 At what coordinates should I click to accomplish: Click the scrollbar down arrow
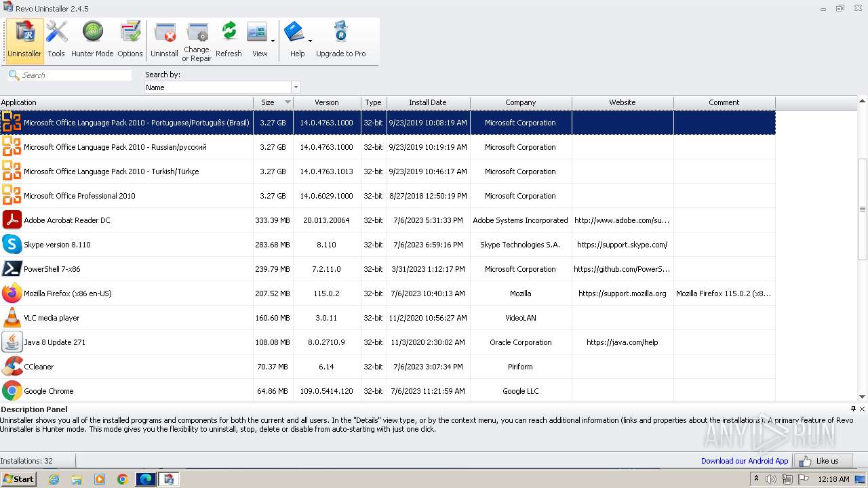[x=863, y=396]
